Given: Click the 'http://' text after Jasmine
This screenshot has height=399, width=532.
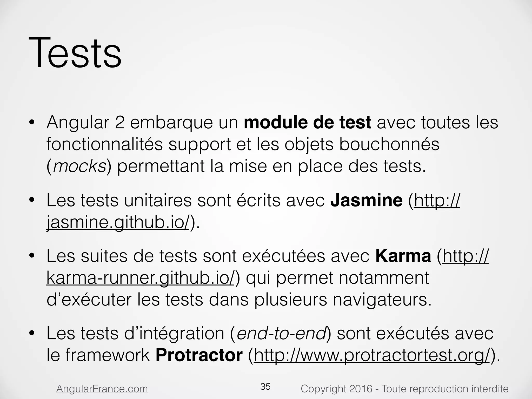Looking at the screenshot, I should click(437, 201).
